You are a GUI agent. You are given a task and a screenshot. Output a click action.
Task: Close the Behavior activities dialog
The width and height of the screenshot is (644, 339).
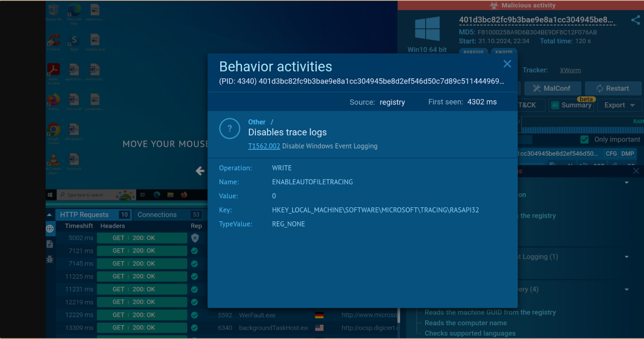(x=507, y=64)
